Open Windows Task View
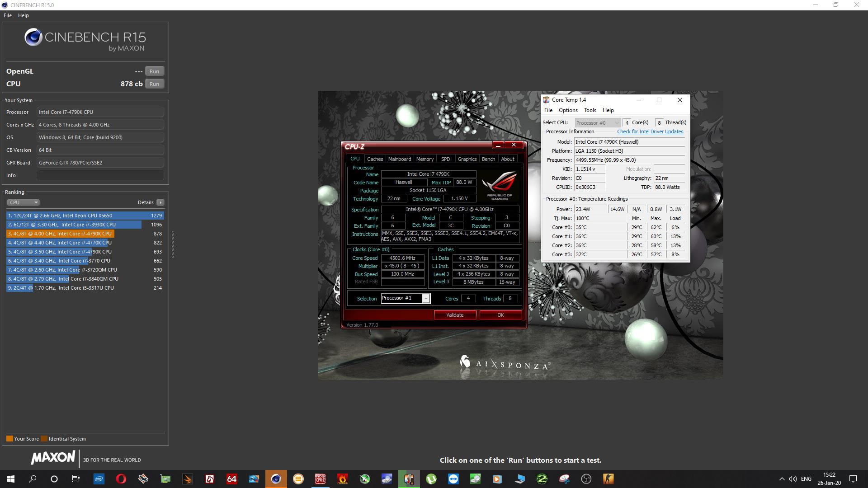The image size is (868, 488). click(x=76, y=479)
